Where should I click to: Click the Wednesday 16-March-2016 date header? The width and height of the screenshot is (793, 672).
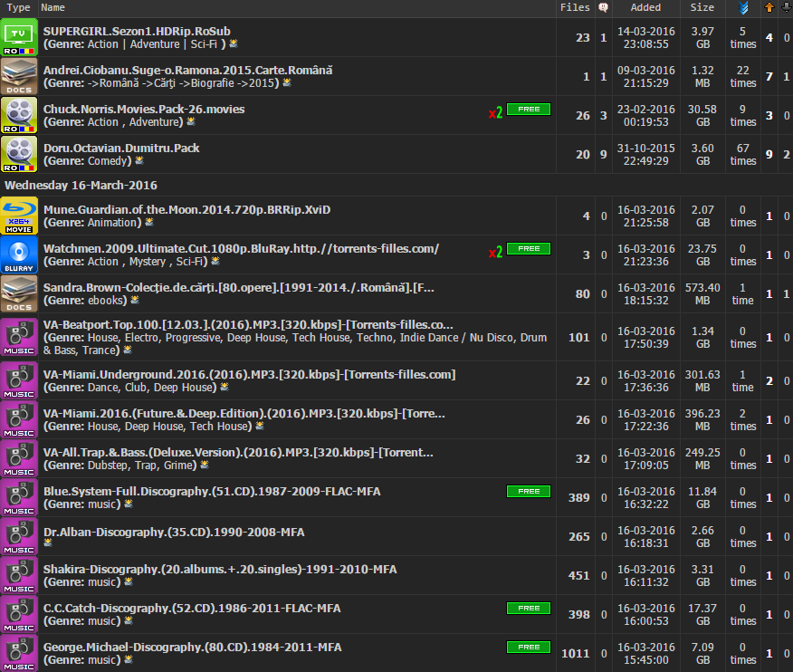coord(81,185)
